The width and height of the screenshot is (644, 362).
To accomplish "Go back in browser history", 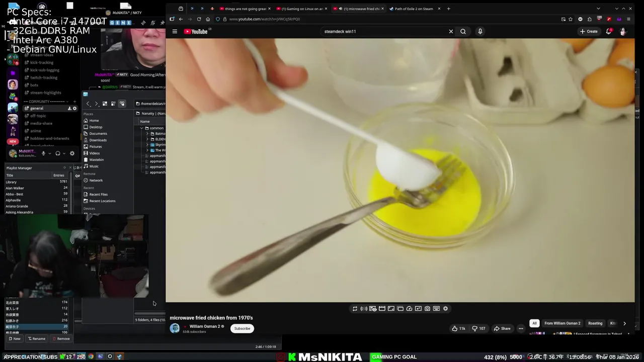I will 181,19.
